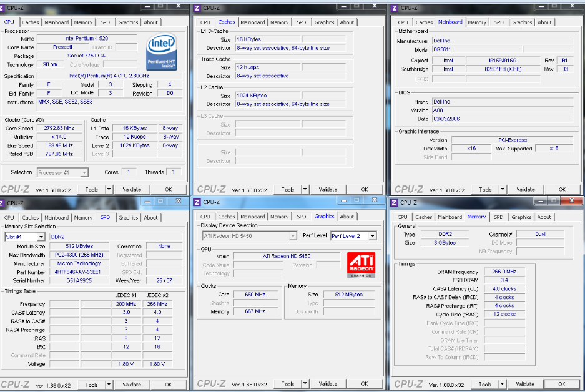Click the processor Name field 'Intel Pentium 4 520'
585x392 pixels.
pos(87,39)
